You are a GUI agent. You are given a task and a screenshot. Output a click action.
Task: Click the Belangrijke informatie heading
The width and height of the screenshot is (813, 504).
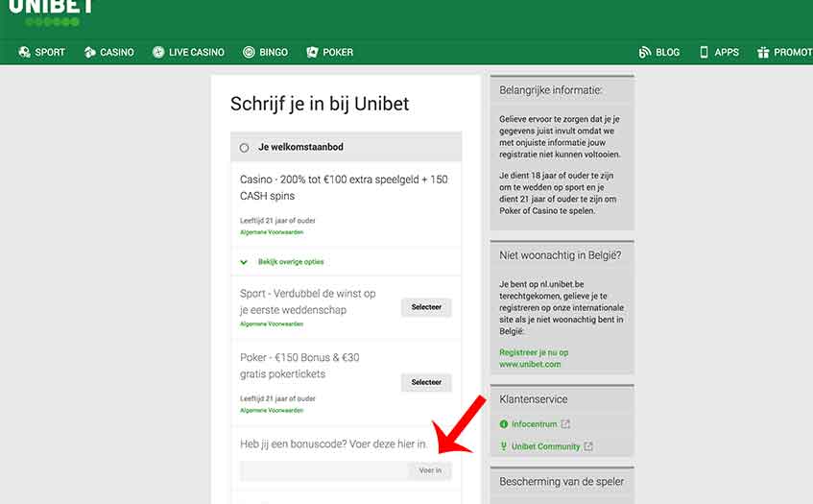pyautogui.click(x=551, y=90)
